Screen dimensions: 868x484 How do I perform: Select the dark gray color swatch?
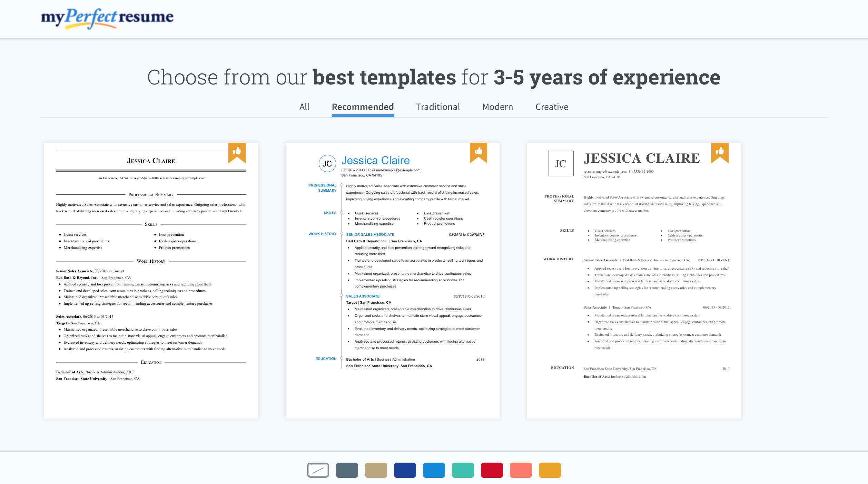coord(346,470)
